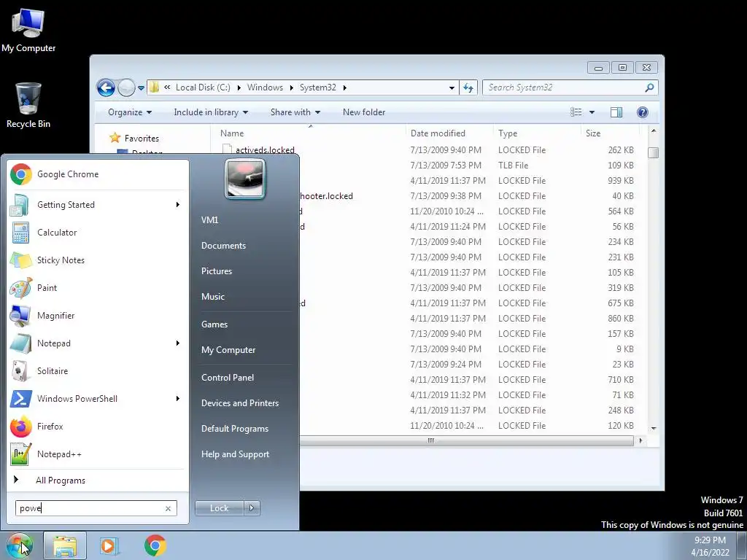
Task: Click Windows segment in address bar
Action: point(265,87)
